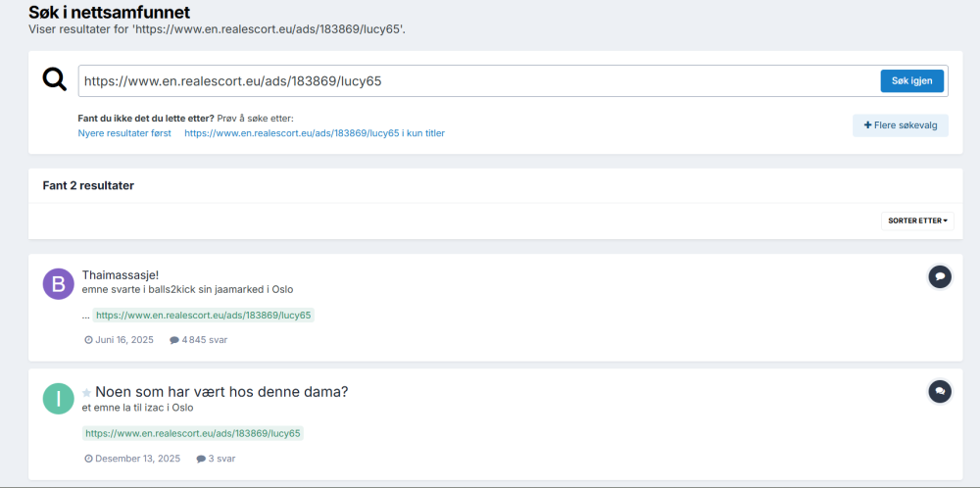Click the comment bubble icon on Thaimassasje result
Viewport: 980px width, 488px height.
tap(939, 277)
